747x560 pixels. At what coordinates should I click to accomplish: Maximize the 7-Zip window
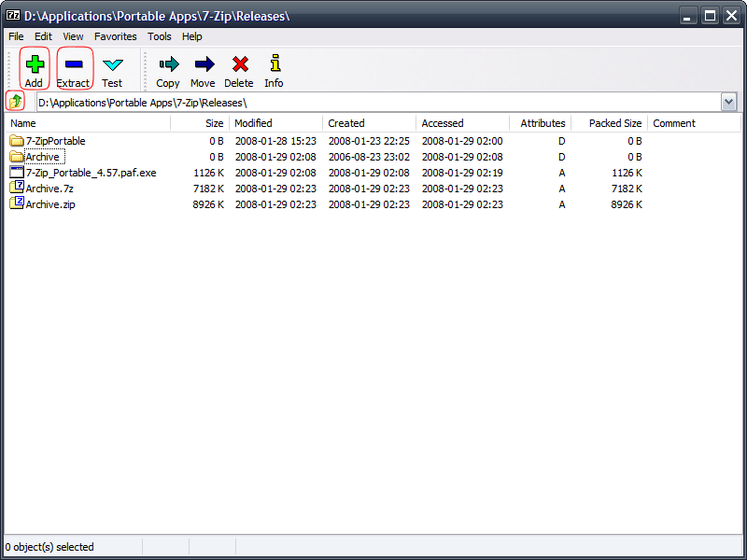pyautogui.click(x=710, y=16)
